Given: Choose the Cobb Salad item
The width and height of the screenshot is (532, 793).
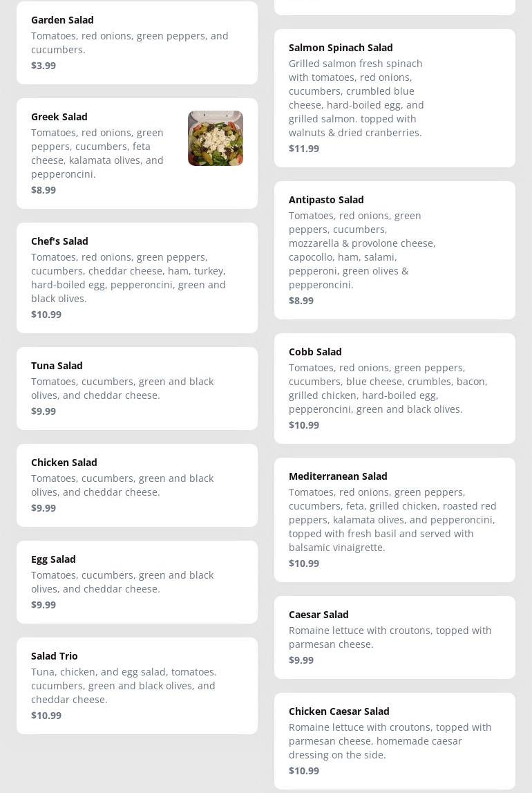Looking at the screenshot, I should [x=395, y=388].
